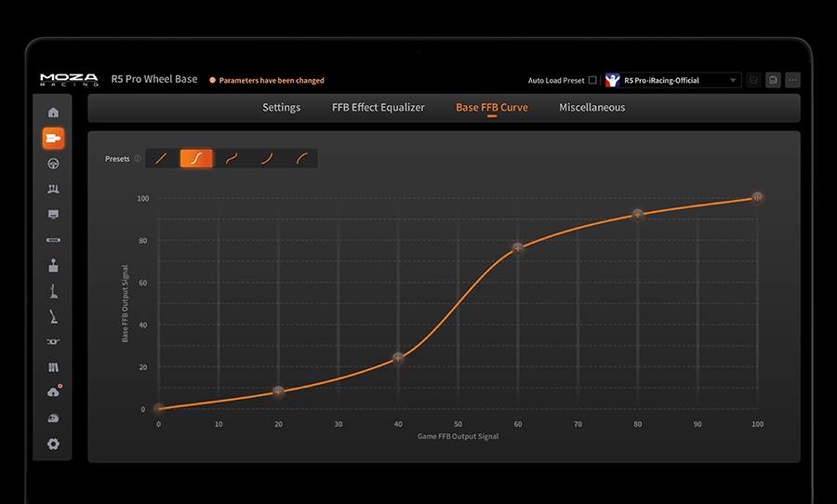Click the 'Auto Load Preset' label
This screenshot has width=837, height=504.
coord(556,80)
